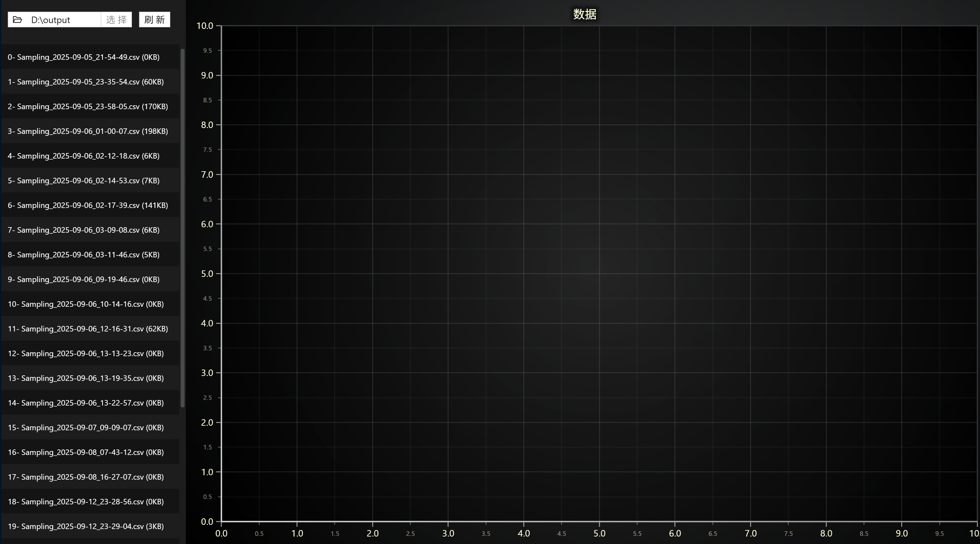Pick file 11 Sampling_2025-09-06_12-16-31.csv (62KB)
The height and width of the screenshot is (544, 980).
click(x=88, y=329)
